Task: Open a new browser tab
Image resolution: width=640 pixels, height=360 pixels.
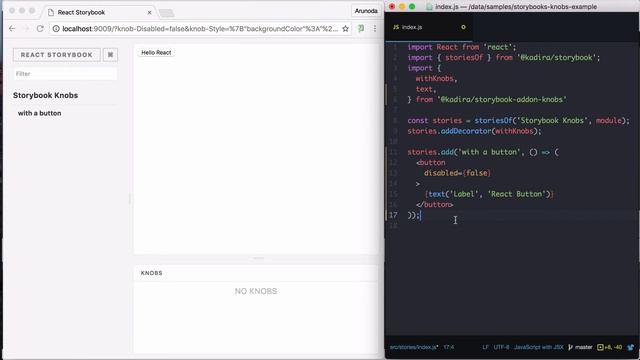Action: pyautogui.click(x=167, y=13)
